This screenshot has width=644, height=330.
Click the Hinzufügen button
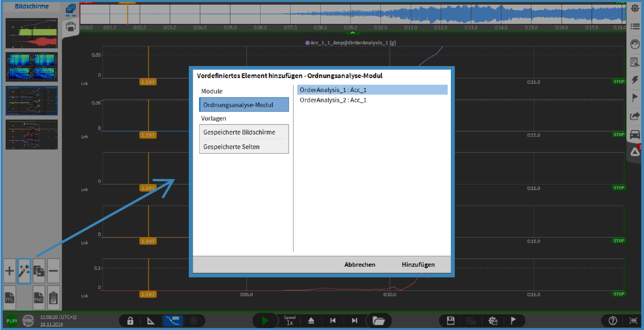[418, 265]
